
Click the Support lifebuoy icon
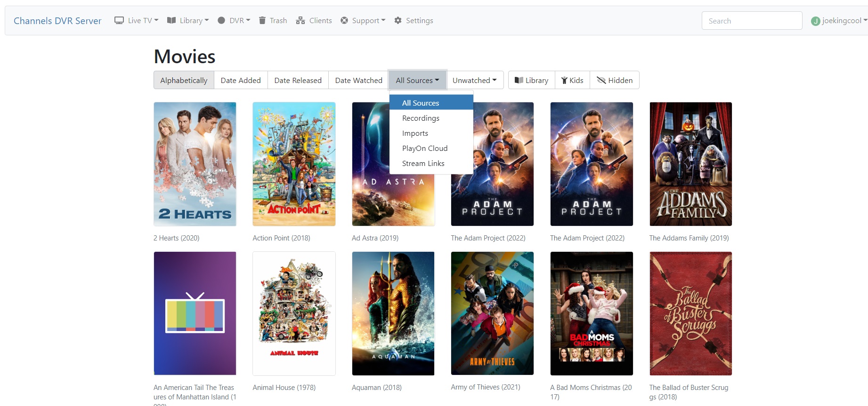click(344, 20)
